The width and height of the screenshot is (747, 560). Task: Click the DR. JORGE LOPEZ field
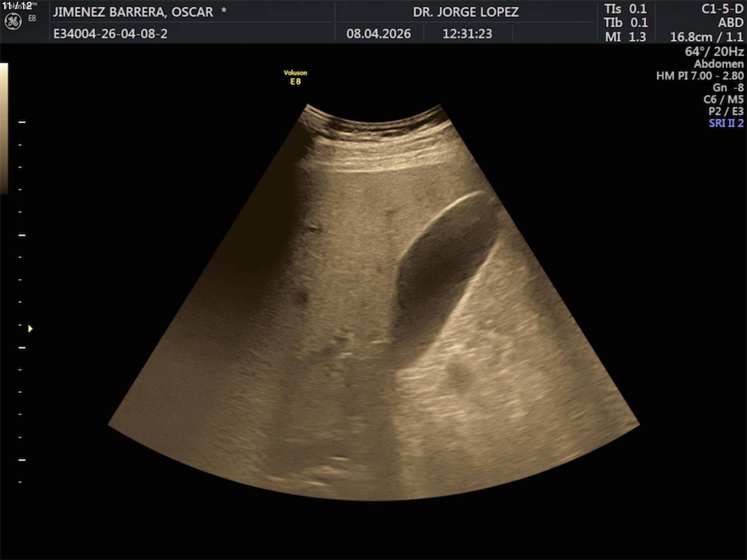466,12
